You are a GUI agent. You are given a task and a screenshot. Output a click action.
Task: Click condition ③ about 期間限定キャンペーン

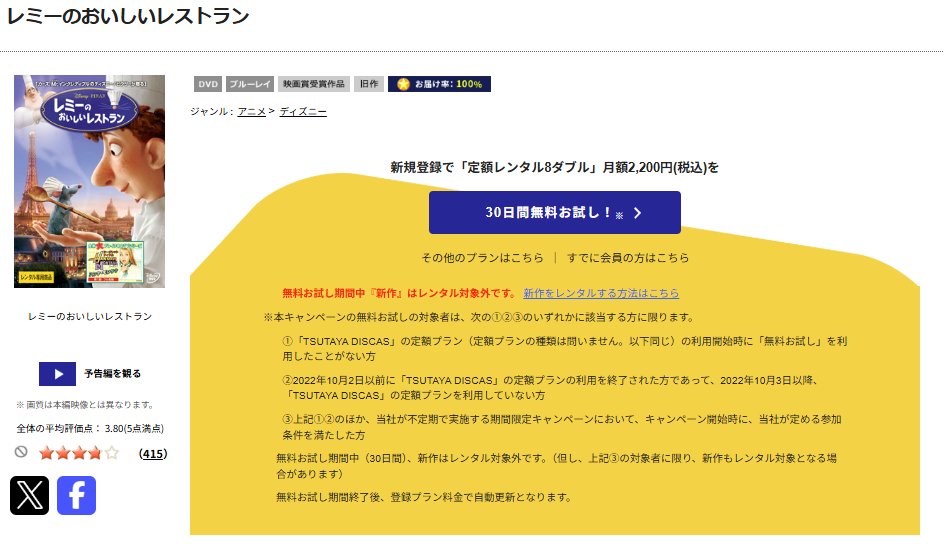point(562,427)
